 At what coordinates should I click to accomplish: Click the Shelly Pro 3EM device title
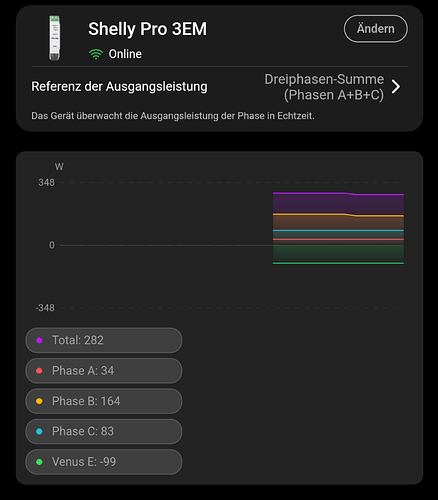(147, 29)
